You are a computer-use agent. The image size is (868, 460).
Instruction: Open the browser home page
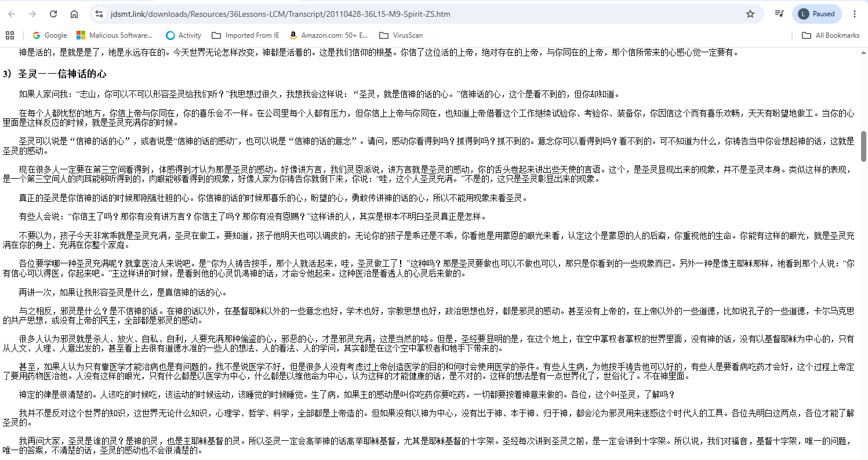pyautogui.click(x=74, y=14)
